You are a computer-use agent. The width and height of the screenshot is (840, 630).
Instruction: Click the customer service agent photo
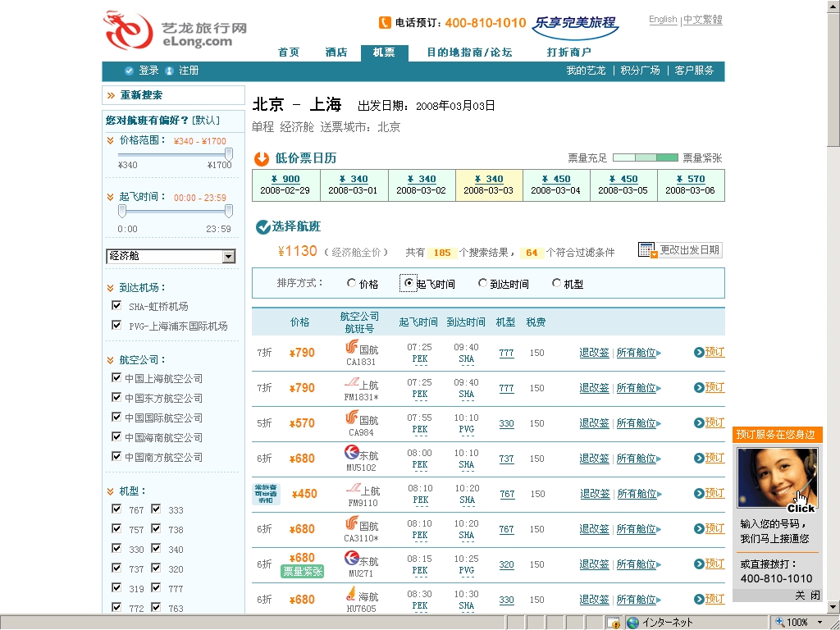(776, 479)
